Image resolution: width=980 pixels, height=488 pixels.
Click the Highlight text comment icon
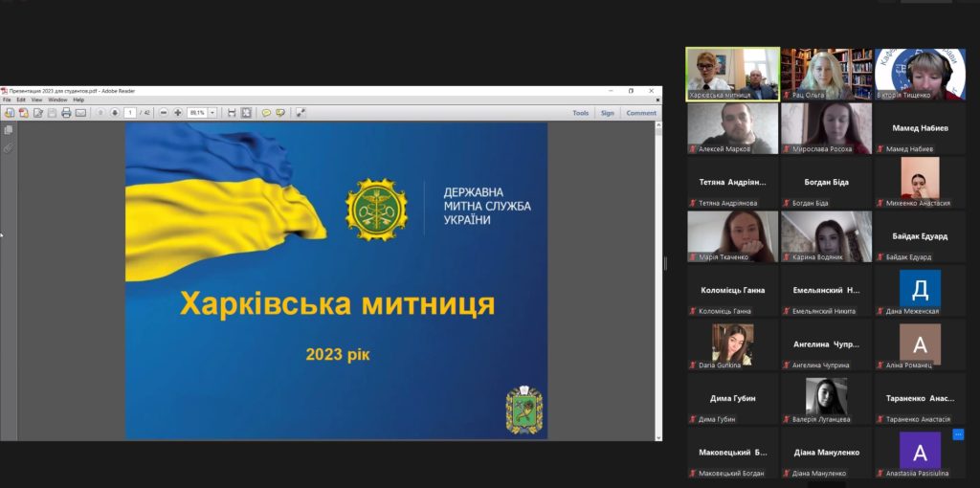pyautogui.click(x=280, y=113)
